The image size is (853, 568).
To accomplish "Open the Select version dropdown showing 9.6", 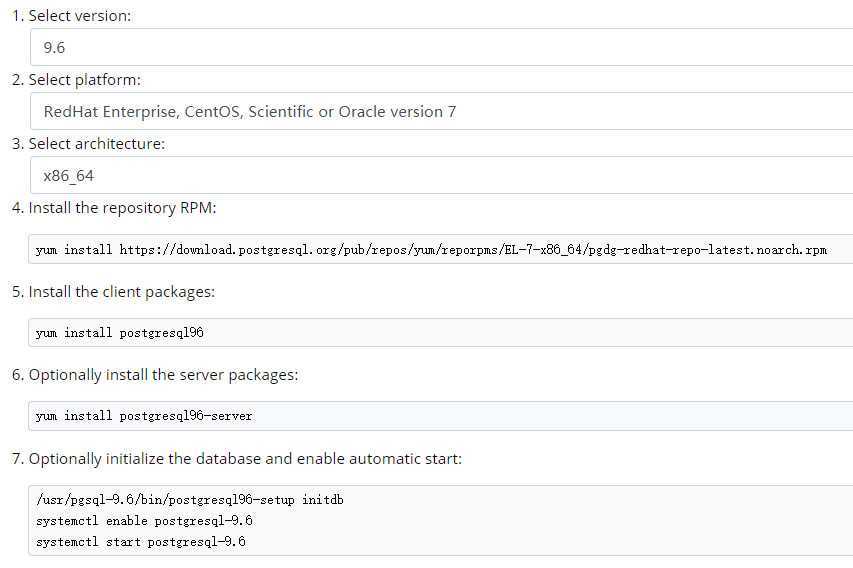I will coord(440,47).
